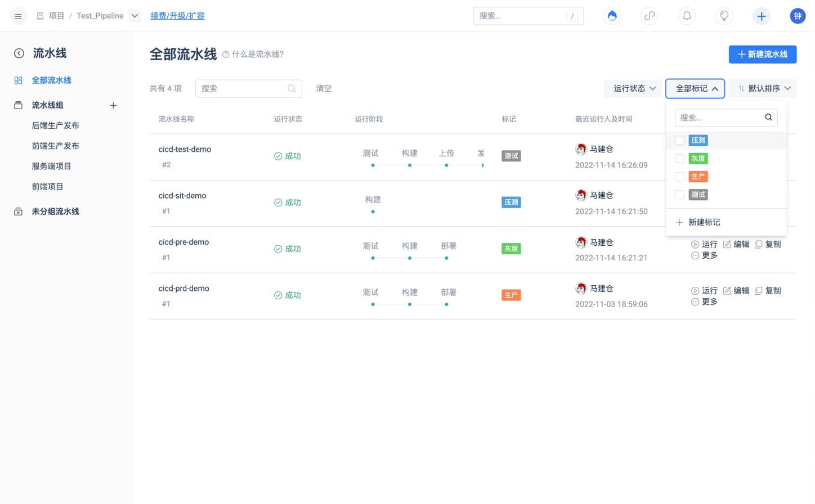Expand the 运行状态 filter dropdown
The width and height of the screenshot is (815, 504).
634,88
